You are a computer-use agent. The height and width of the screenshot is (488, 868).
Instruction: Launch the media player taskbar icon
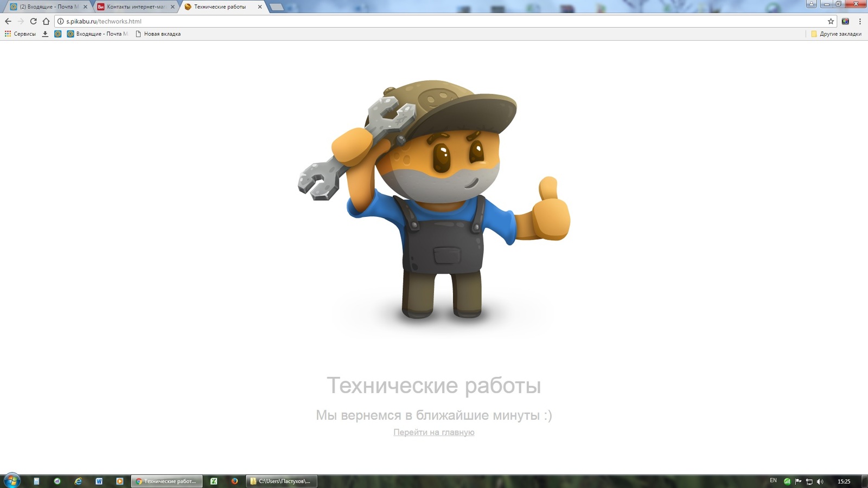[119, 481]
